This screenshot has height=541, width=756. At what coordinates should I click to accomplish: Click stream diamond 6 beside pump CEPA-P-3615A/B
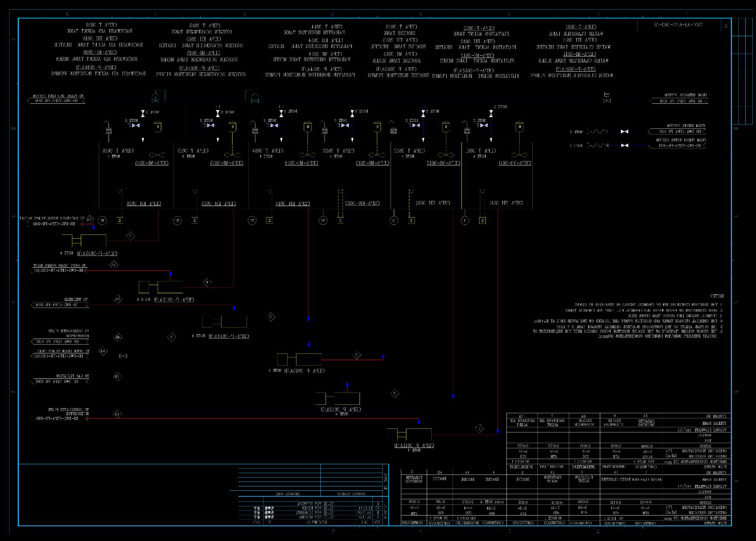pos(207,283)
